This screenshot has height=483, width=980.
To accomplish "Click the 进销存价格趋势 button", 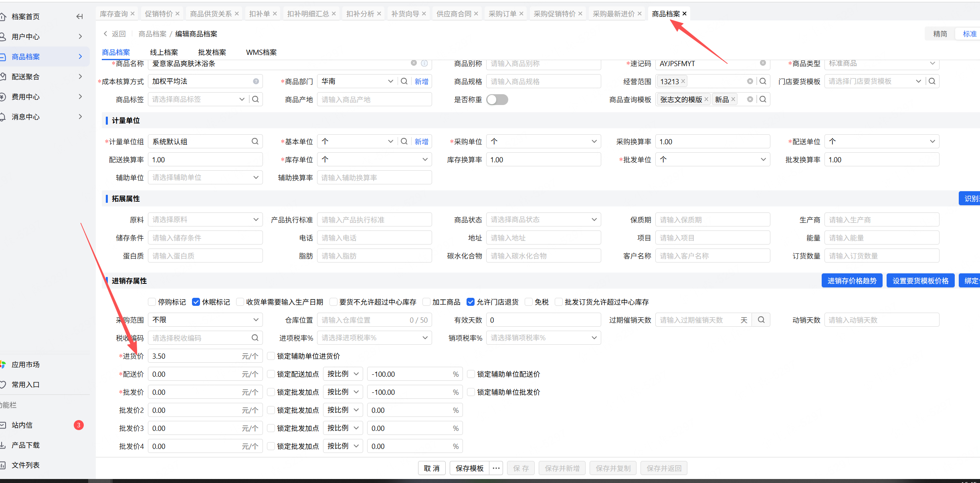I will point(852,281).
